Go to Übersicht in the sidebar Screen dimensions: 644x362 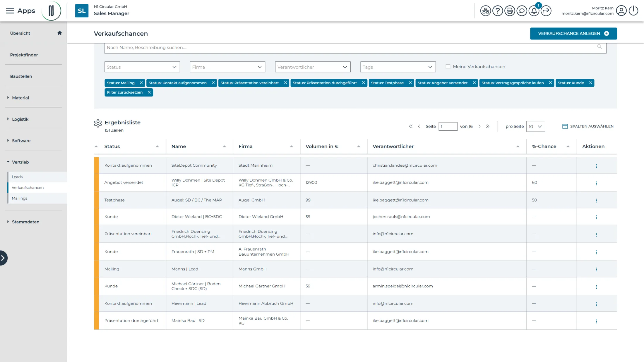20,33
